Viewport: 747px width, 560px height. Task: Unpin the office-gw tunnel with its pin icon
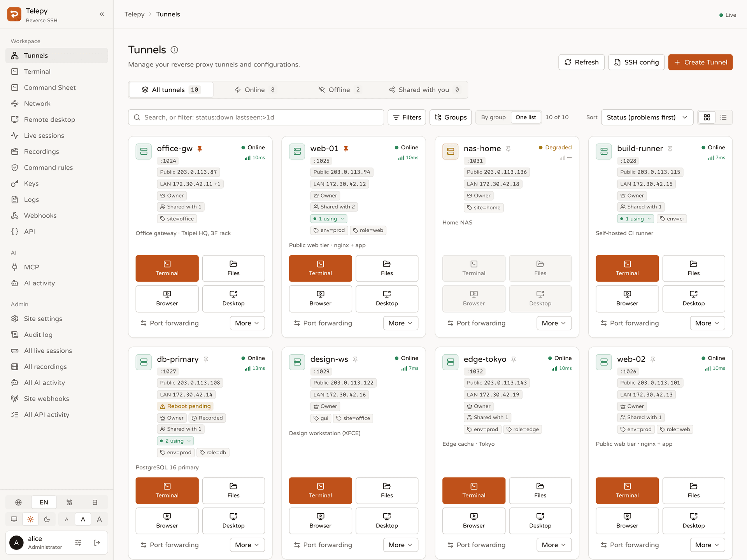(200, 149)
